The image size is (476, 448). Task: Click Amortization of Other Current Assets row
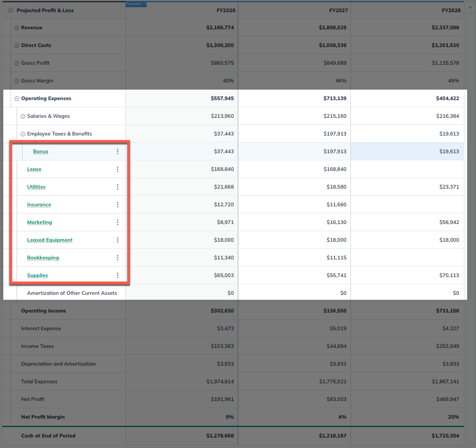point(234,293)
